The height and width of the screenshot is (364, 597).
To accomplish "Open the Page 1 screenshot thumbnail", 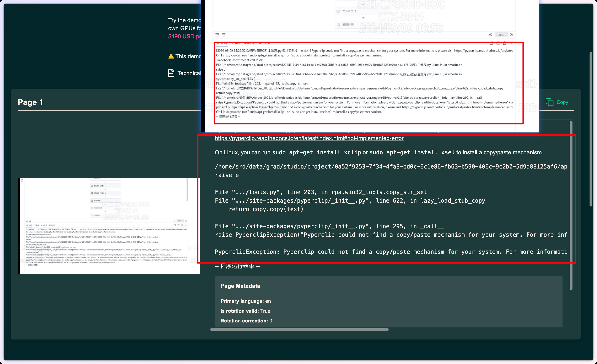I will point(109,226).
